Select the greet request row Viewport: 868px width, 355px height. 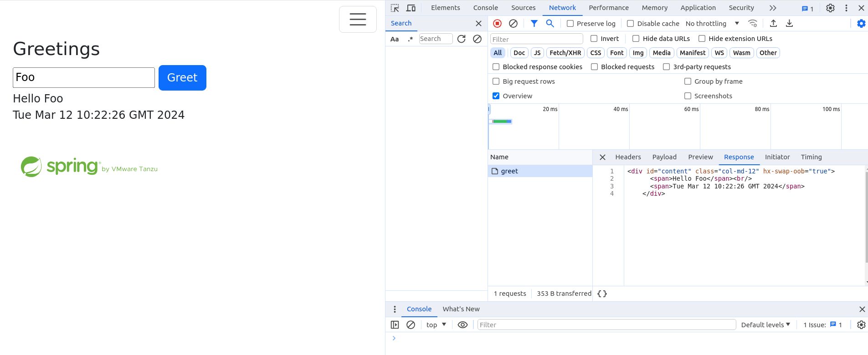click(540, 171)
